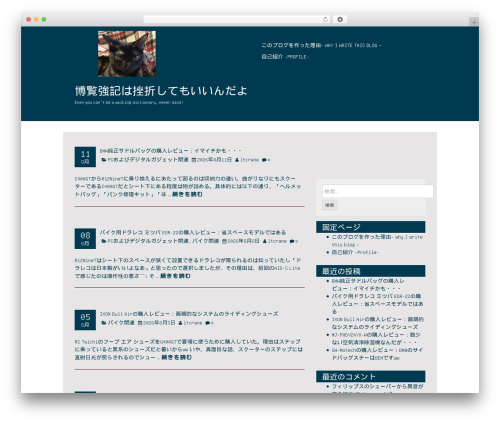Click comment bubble icon of 05 post
This screenshot has width=500, height=423.
pyautogui.click(x=207, y=323)
